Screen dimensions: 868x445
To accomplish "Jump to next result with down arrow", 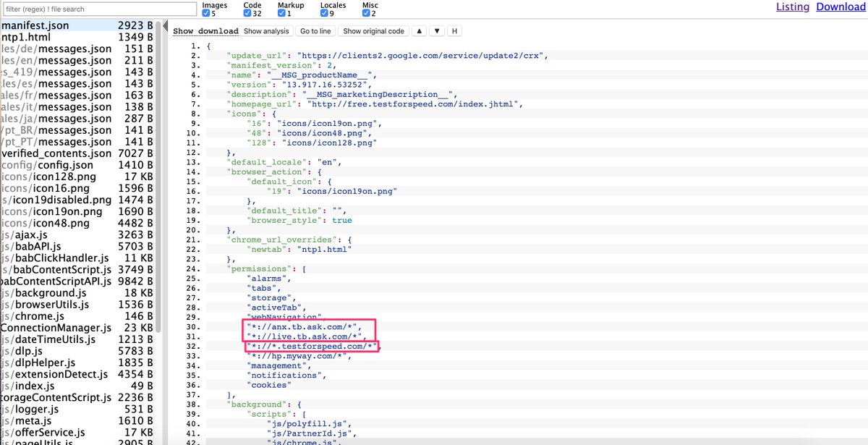I will pyautogui.click(x=437, y=31).
